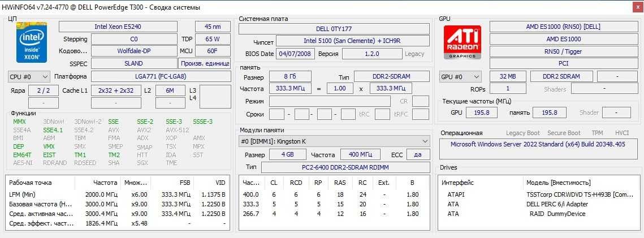Click the BIOS Date value 04/07/2008
Image resolution: width=644 pixels, height=238 pixels.
[x=295, y=54]
